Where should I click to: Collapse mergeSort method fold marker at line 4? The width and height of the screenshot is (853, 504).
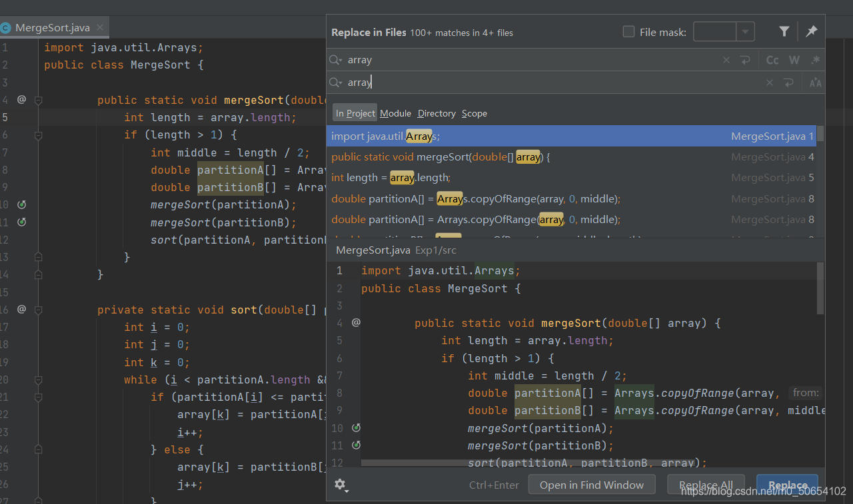click(38, 100)
